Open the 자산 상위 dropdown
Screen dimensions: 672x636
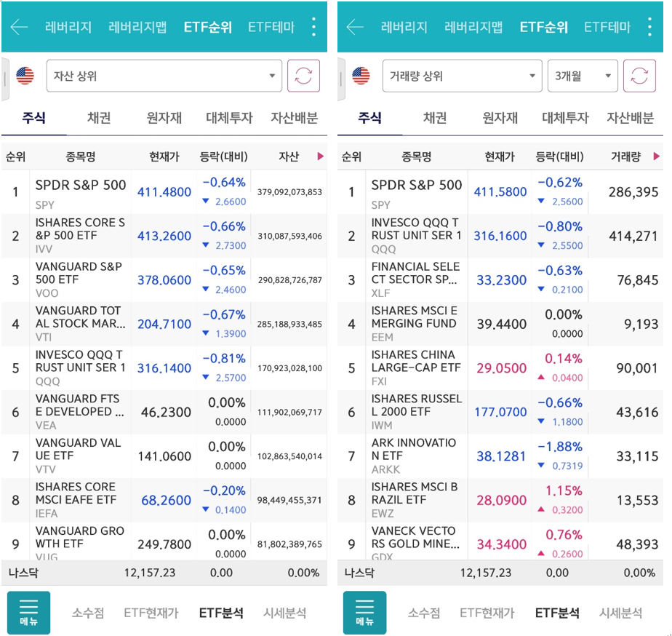164,75
